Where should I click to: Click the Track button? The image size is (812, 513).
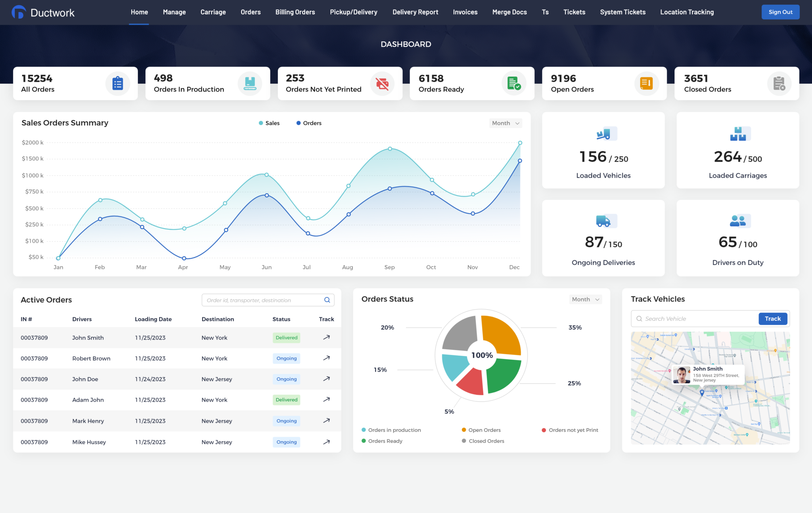773,319
